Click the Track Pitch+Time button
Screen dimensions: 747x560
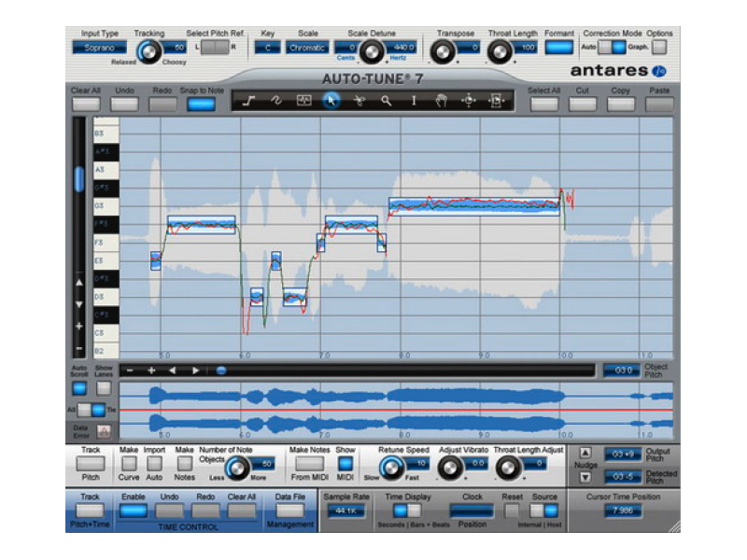click(90, 511)
